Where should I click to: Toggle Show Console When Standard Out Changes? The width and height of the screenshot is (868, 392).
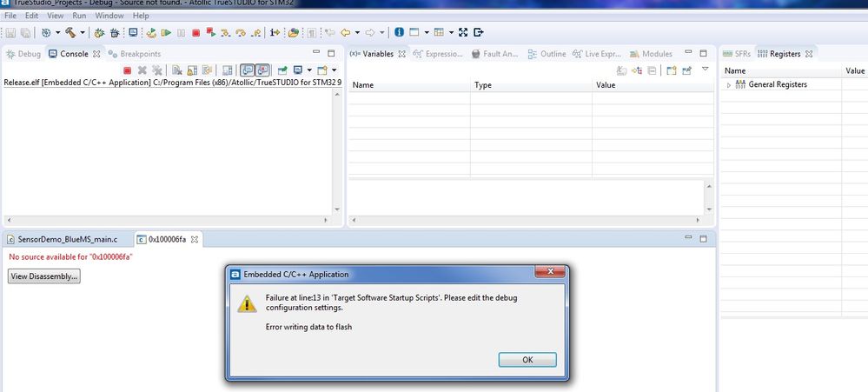pyautogui.click(x=247, y=70)
